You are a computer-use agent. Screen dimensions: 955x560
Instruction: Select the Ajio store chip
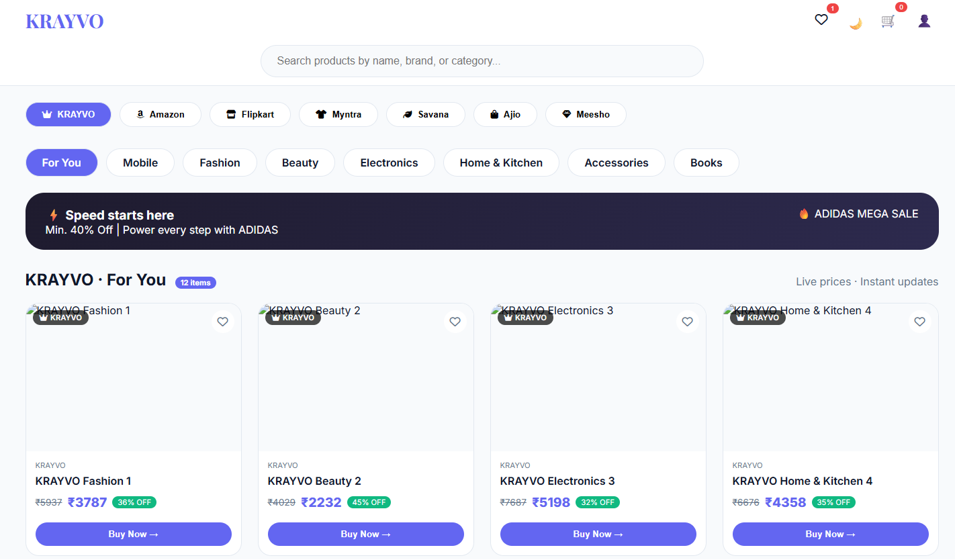click(x=505, y=114)
